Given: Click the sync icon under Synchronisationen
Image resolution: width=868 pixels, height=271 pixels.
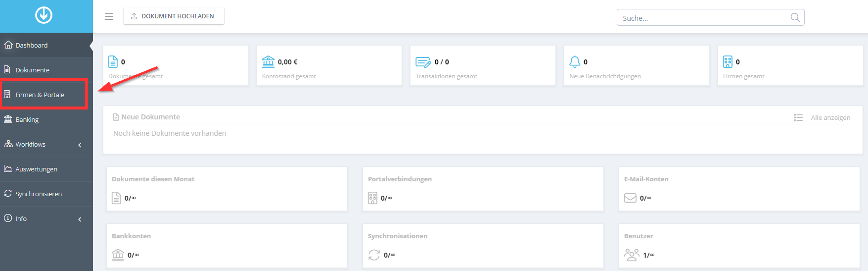Looking at the screenshot, I should 374,255.
